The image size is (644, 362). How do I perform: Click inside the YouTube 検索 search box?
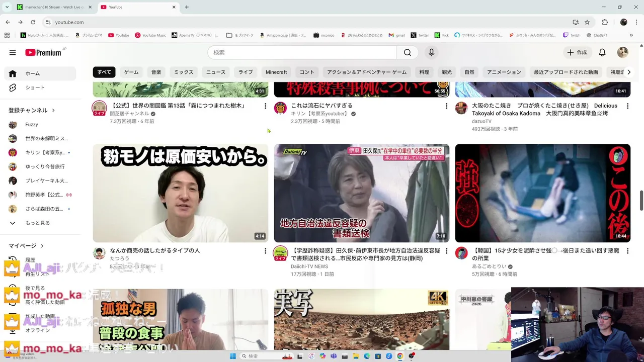click(302, 52)
